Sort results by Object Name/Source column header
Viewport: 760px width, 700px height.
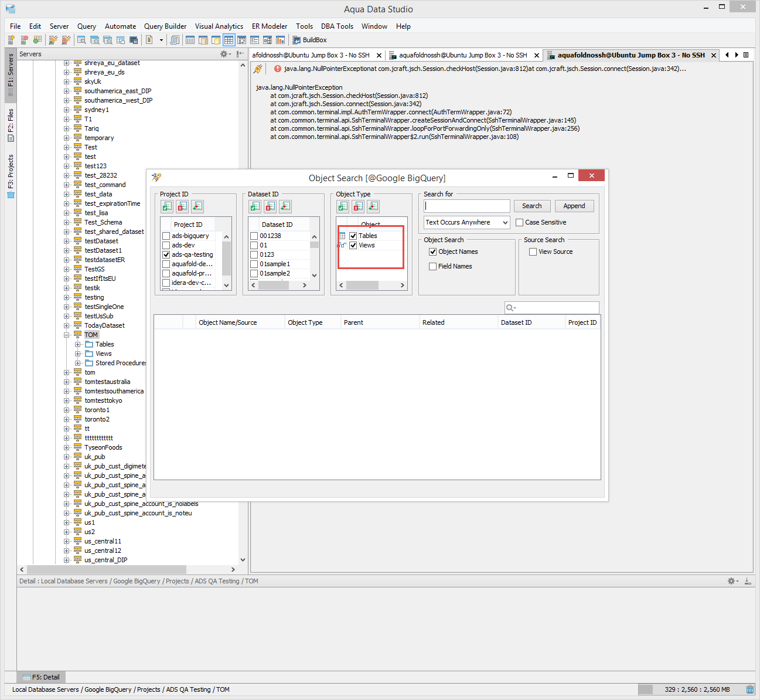coord(240,322)
